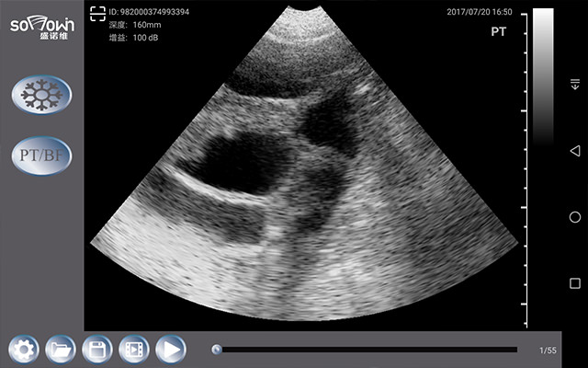Tap the navigation bar hide arrow icon

pos(575,85)
